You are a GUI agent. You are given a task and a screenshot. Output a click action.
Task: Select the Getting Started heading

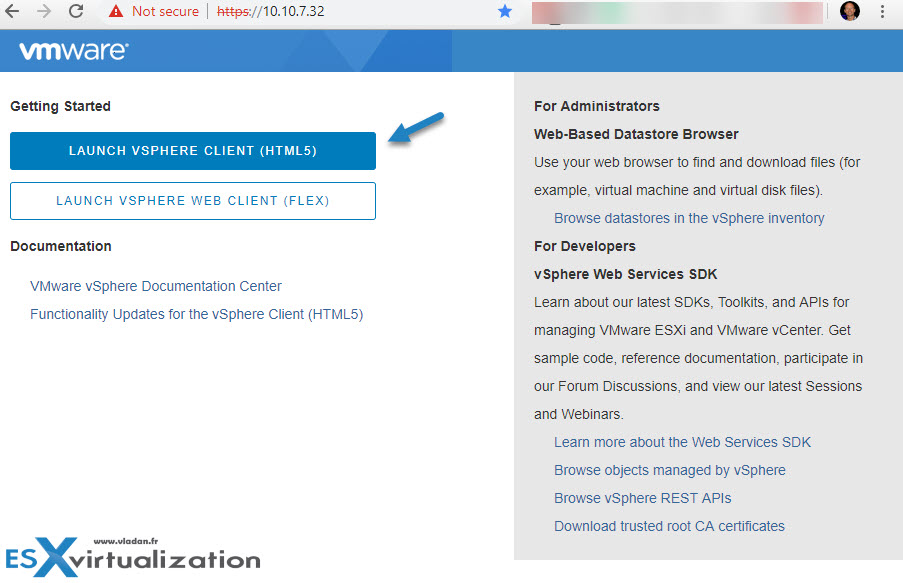pyautogui.click(x=60, y=107)
